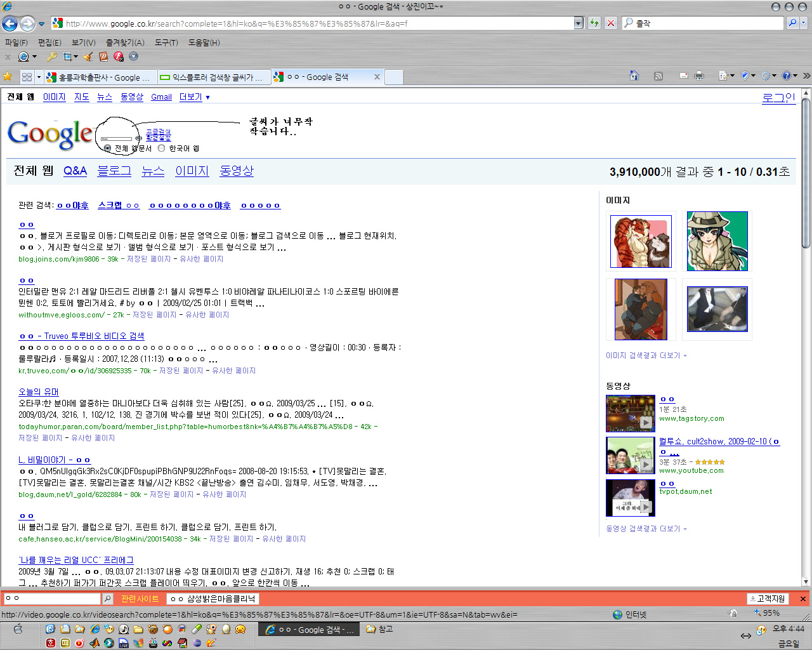The height and width of the screenshot is (650, 812).
Task: Click the taskbar clock showing 오후 4:44
Action: (x=788, y=628)
